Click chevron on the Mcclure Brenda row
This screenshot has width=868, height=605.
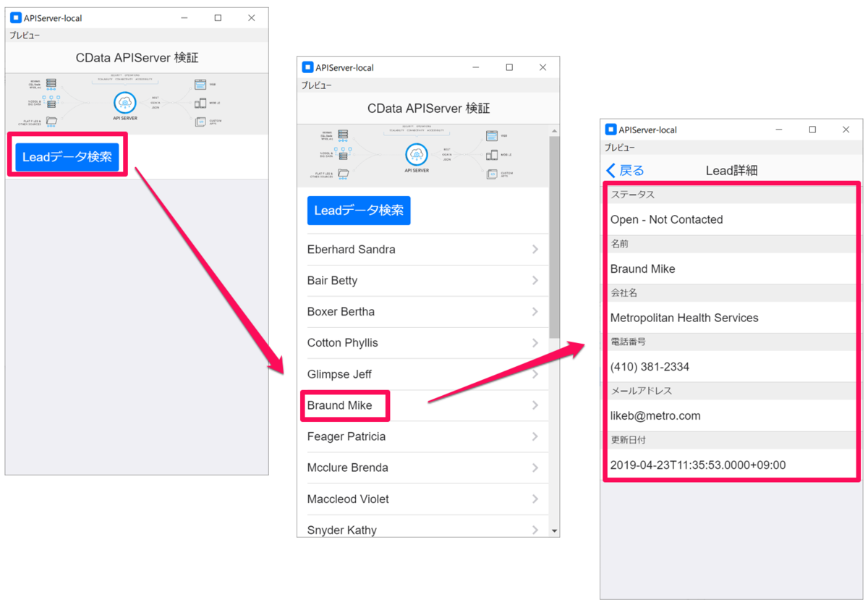535,467
